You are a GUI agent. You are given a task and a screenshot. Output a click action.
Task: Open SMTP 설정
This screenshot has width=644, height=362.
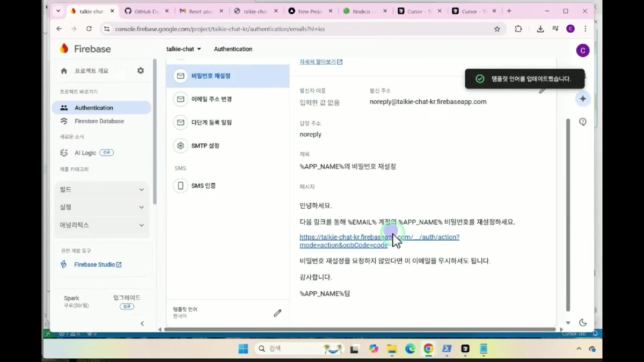(x=228, y=146)
